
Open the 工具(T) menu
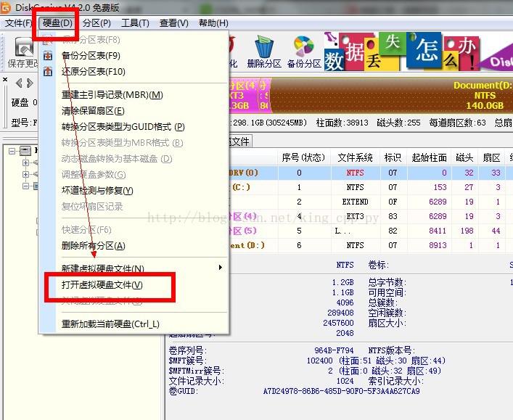pos(135,23)
